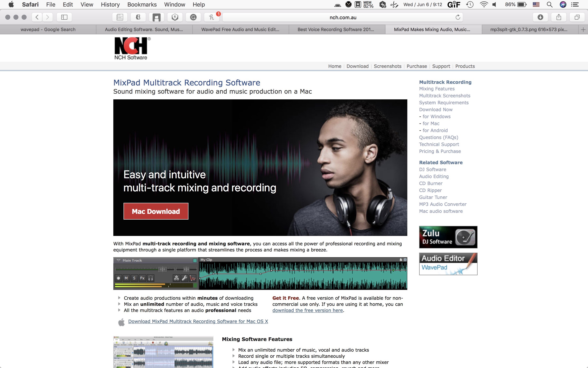The width and height of the screenshot is (588, 368).
Task: Open Mixing Features sidebar link
Action: tap(437, 89)
